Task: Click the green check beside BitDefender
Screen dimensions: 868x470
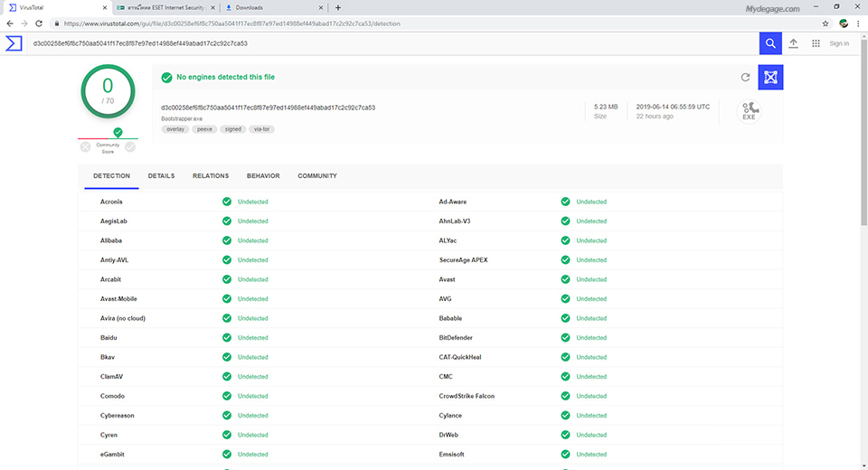Action: pyautogui.click(x=565, y=338)
